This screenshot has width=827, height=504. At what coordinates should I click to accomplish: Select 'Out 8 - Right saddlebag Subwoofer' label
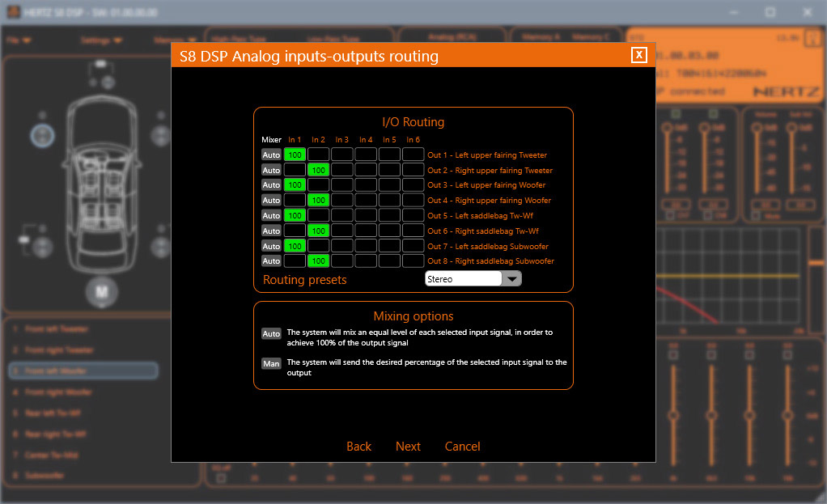pyautogui.click(x=490, y=261)
